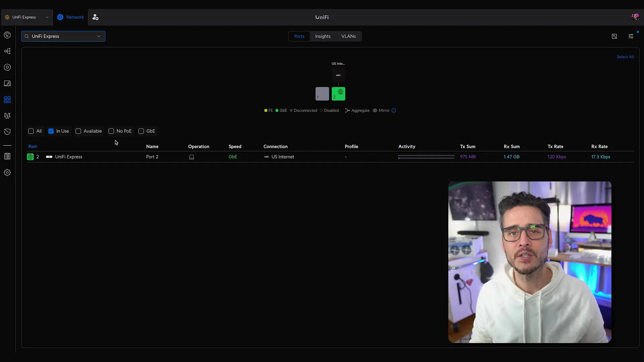Click the GbE speed value in row
644x362 pixels.
(233, 157)
